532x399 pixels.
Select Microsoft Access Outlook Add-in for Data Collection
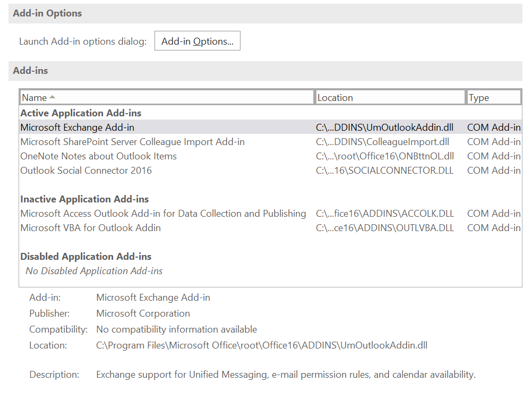coord(163,214)
